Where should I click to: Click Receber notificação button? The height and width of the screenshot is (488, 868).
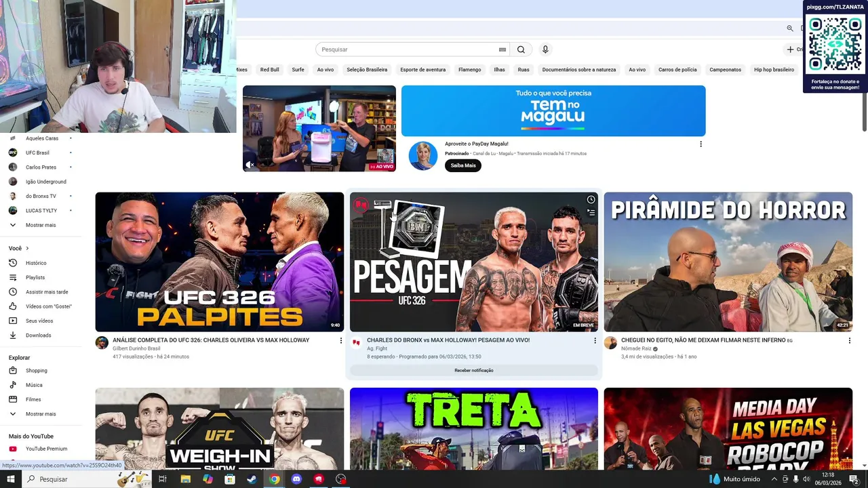(474, 370)
